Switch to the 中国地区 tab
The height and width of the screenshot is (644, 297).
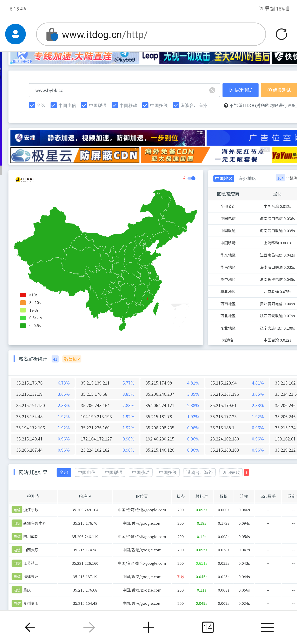pyautogui.click(x=224, y=179)
